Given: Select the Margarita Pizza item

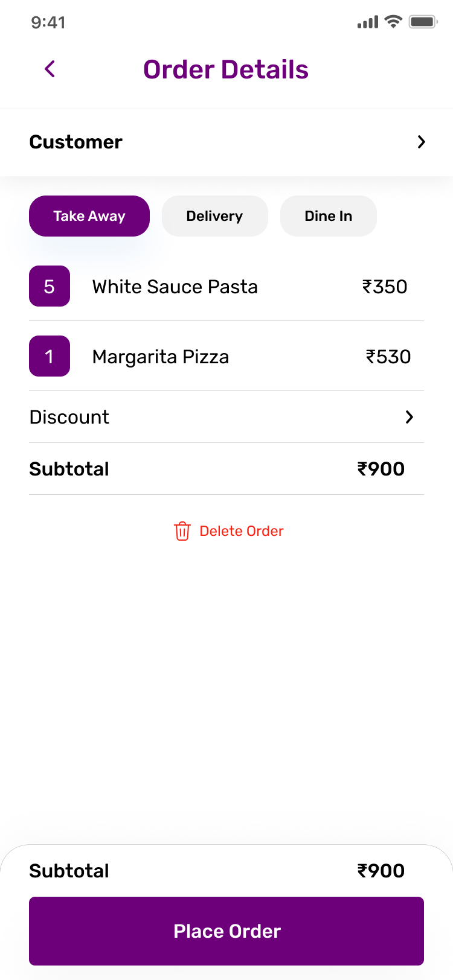Looking at the screenshot, I should click(160, 357).
